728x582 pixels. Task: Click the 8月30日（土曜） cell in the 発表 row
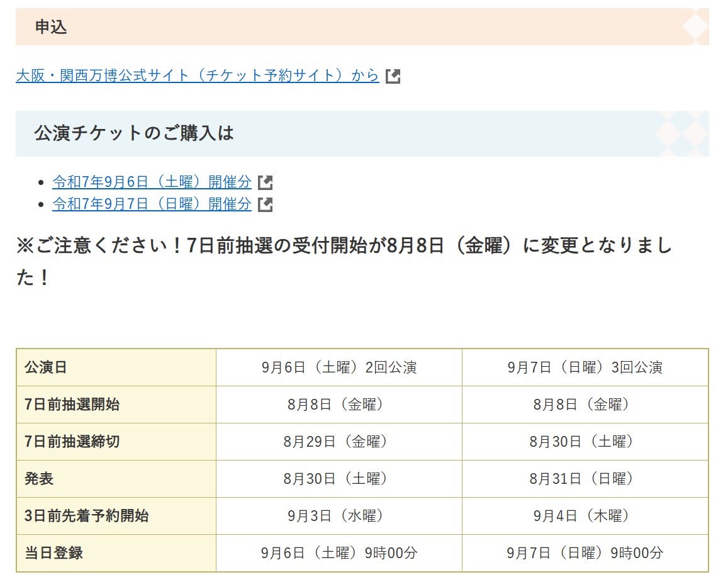click(339, 479)
